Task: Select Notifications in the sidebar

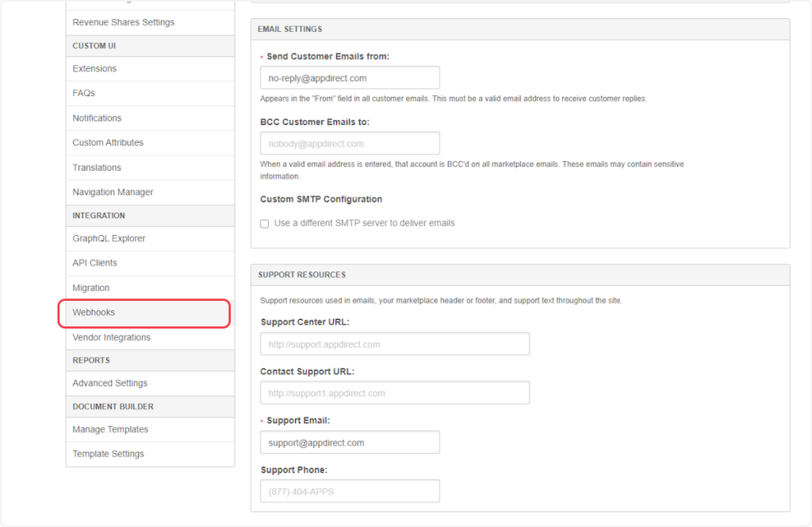Action: click(97, 118)
